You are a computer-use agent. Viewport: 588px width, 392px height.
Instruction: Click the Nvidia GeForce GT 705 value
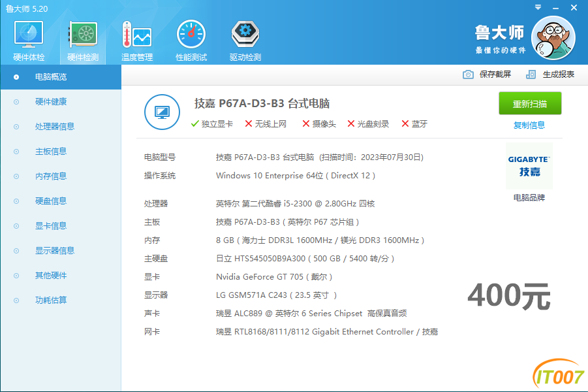(x=274, y=277)
